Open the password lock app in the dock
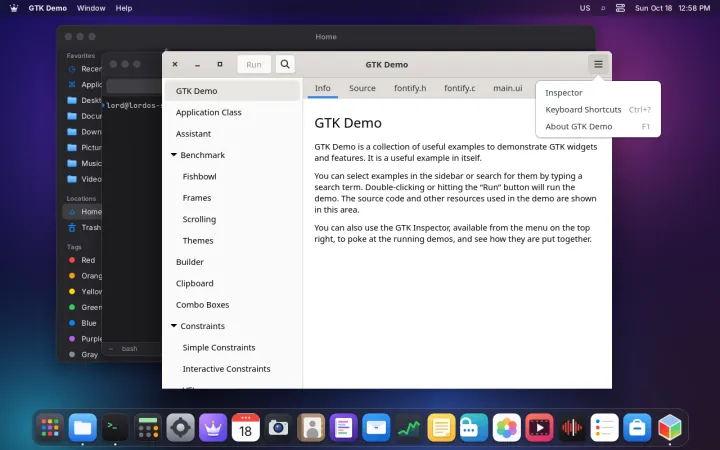The height and width of the screenshot is (450, 720). tap(474, 428)
